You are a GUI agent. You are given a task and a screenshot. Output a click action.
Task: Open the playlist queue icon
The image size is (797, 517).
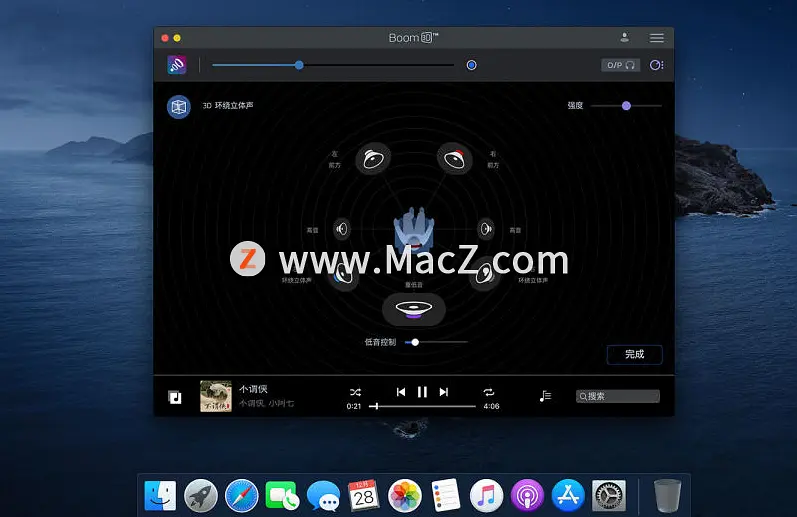click(545, 396)
